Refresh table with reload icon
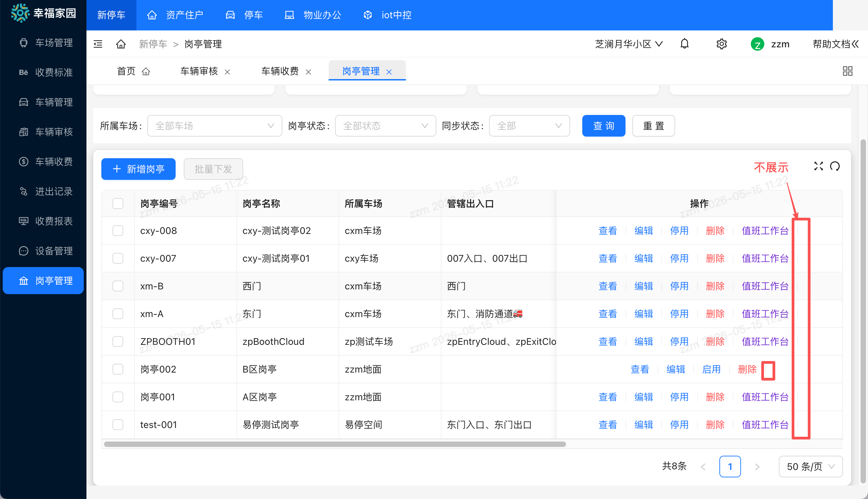This screenshot has width=868, height=499. point(835,166)
